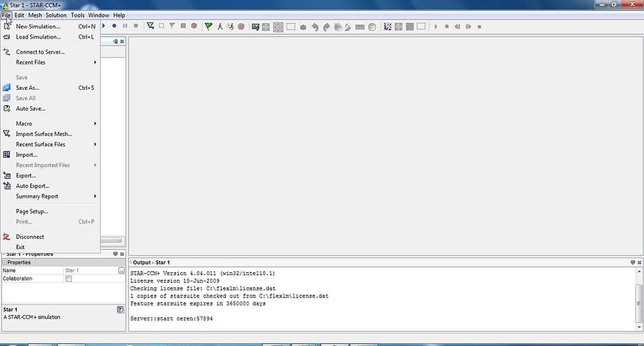644x346 pixels.
Task: Select Import Surface Mesh menu entry
Action: 51,134
